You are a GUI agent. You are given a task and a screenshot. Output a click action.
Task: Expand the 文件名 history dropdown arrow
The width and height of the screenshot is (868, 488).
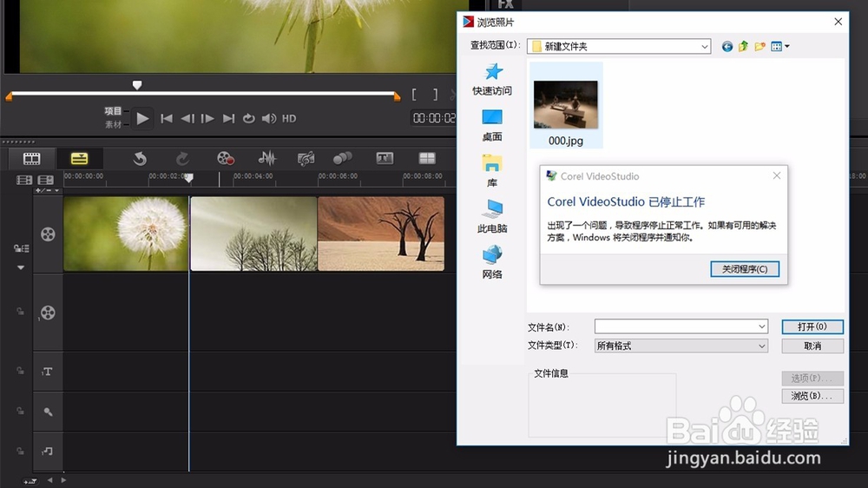point(762,326)
